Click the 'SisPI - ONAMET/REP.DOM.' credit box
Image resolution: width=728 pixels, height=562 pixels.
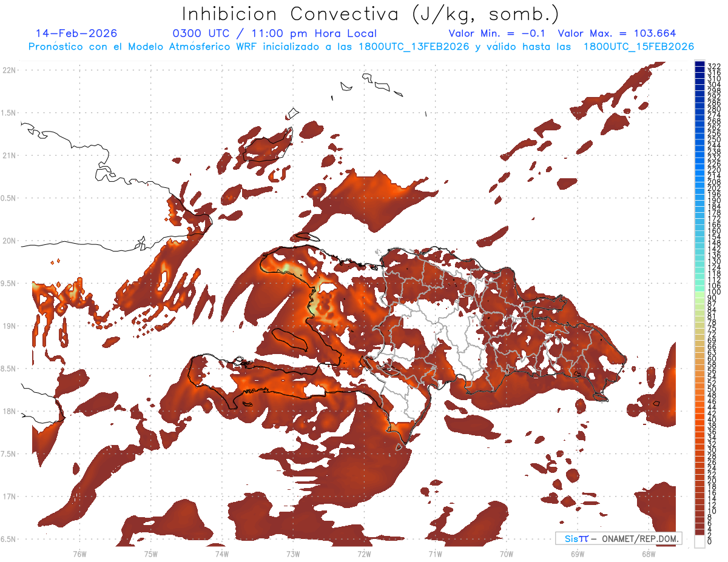coord(619,538)
